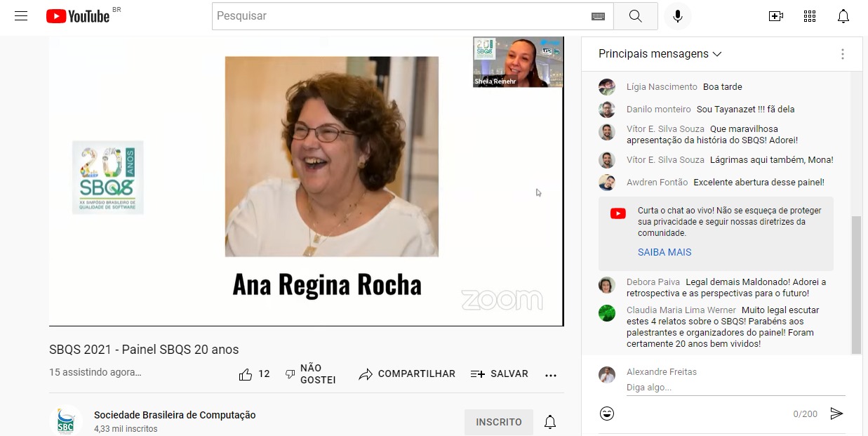Click the YouTube logo
The height and width of the screenshot is (436, 868).
click(x=79, y=16)
